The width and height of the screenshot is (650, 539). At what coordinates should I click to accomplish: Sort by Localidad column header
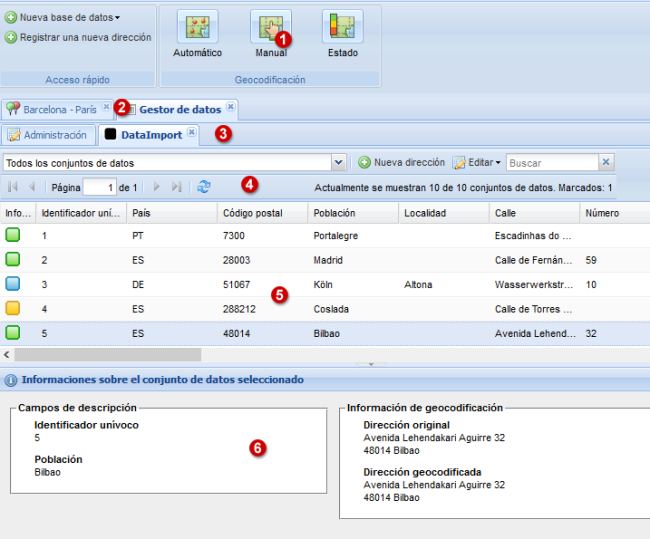[x=444, y=213]
